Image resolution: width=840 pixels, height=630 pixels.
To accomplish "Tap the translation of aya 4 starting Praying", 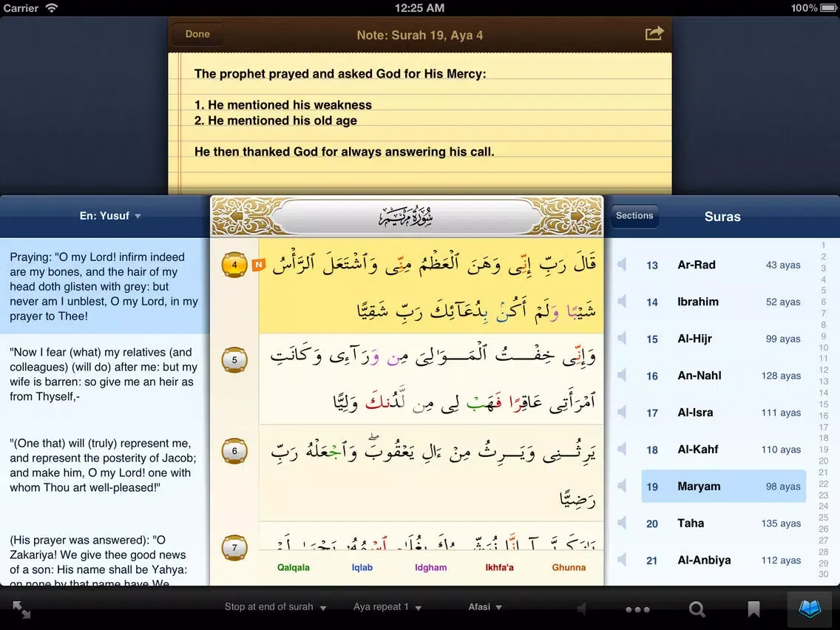I will point(104,287).
